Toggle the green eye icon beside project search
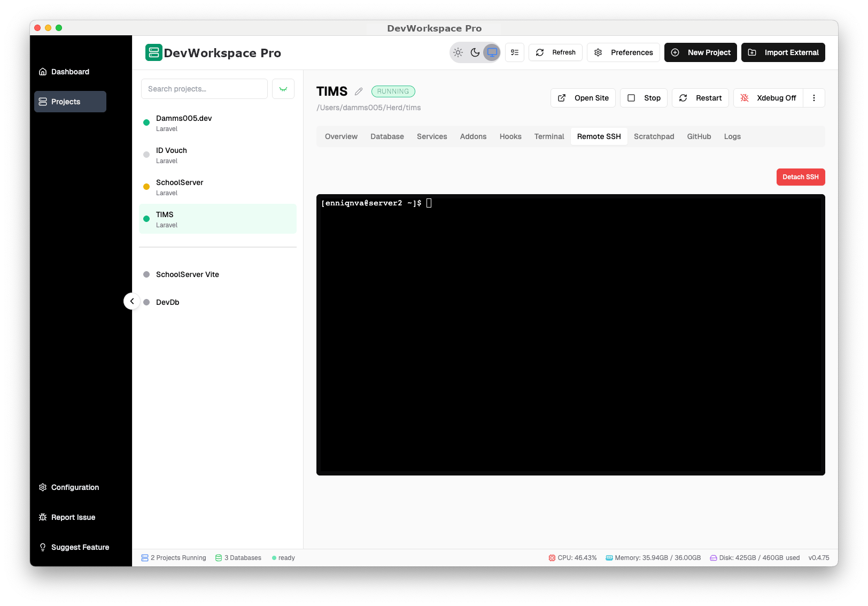Viewport: 868px width, 606px height. pos(283,88)
